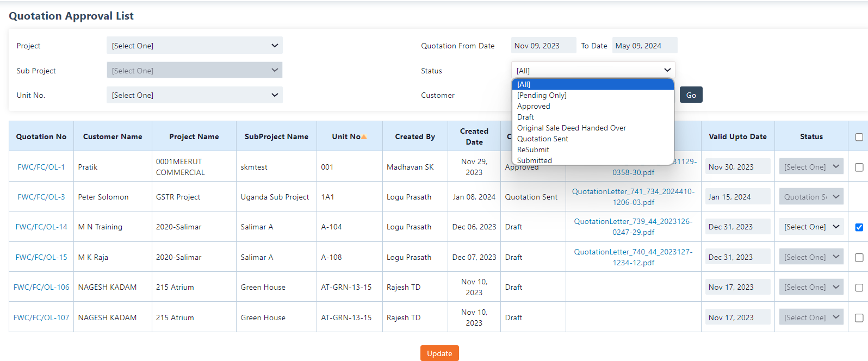Open the Project dropdown
The image size is (868, 361).
pos(194,46)
